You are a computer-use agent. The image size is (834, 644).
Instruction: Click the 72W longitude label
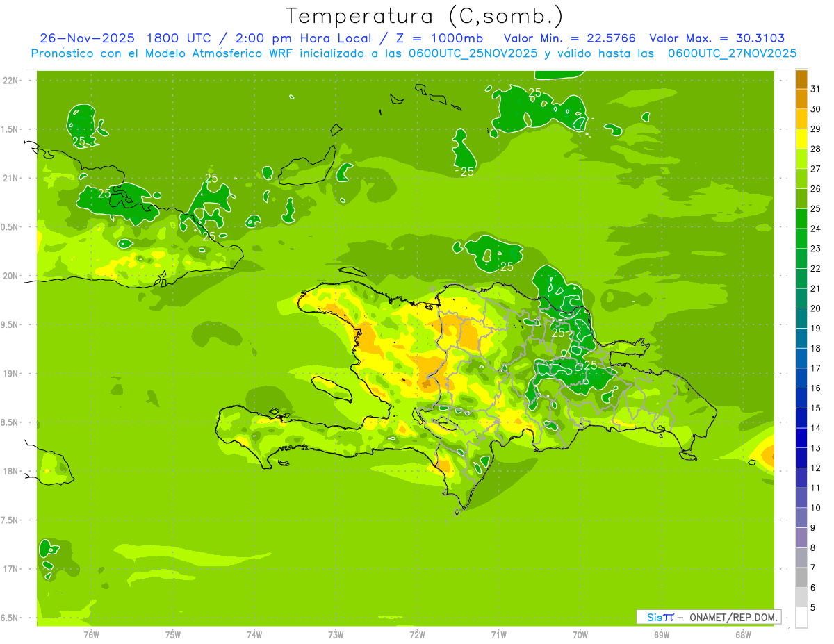(417, 635)
